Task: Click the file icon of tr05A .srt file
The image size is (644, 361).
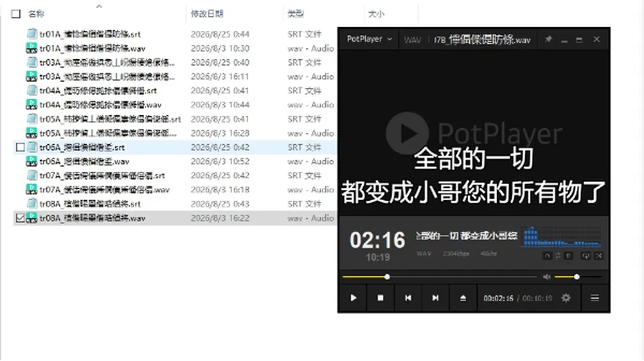Action: (x=32, y=119)
